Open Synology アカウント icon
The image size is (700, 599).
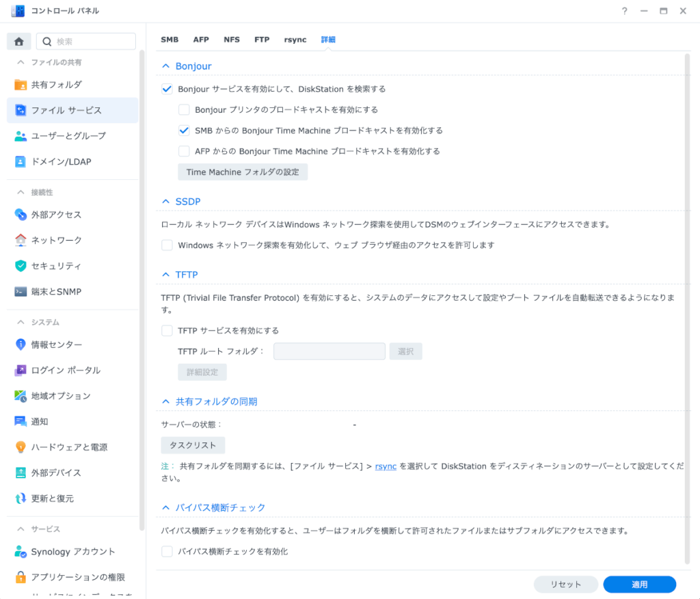tap(21, 552)
